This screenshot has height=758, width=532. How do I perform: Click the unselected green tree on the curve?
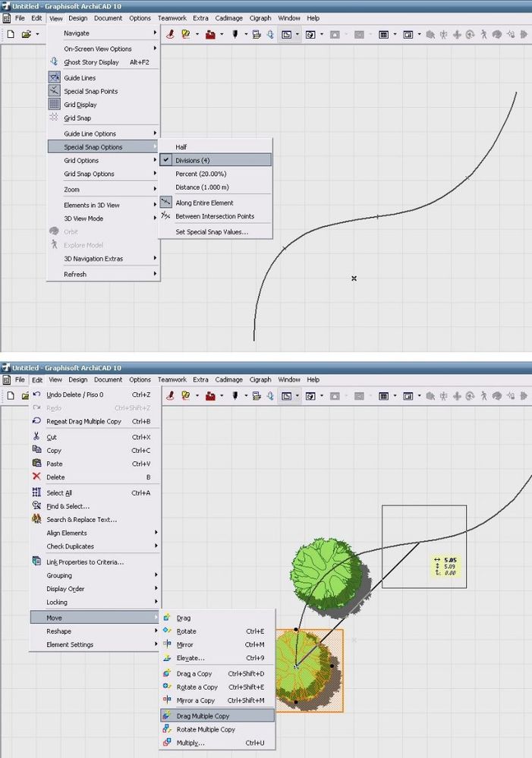[330, 577]
